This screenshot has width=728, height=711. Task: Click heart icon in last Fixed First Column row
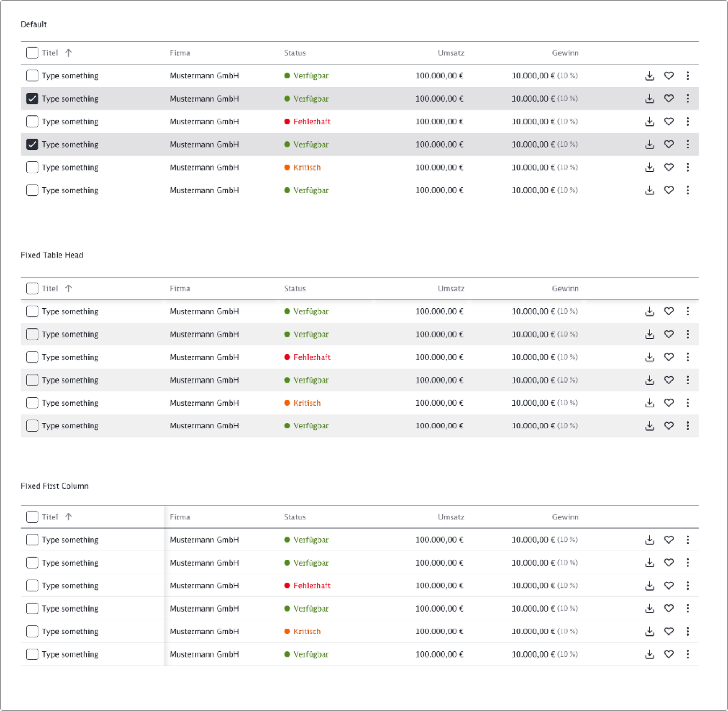(x=669, y=654)
